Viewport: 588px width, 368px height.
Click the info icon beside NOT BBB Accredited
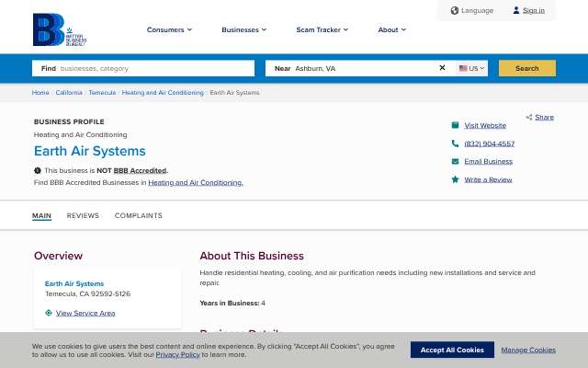pos(37,170)
